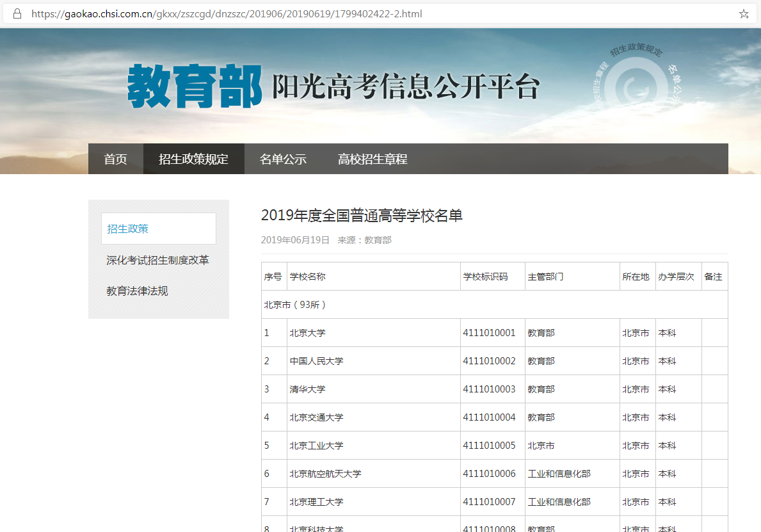Click 教育部 department cell in 北京大学 row

[x=572, y=333]
